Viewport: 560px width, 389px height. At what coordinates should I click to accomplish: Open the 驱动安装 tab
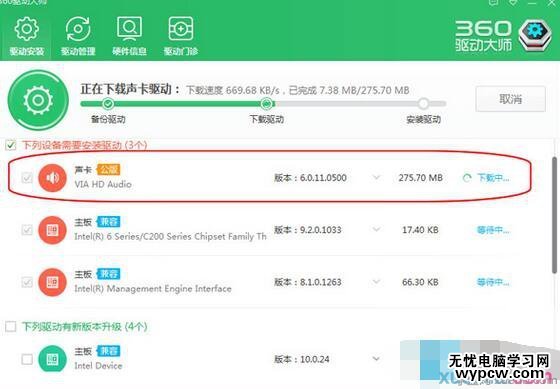[x=27, y=36]
